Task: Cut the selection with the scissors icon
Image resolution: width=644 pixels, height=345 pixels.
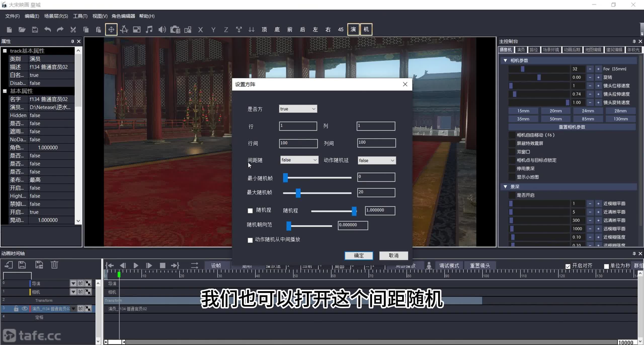Action: tap(73, 30)
